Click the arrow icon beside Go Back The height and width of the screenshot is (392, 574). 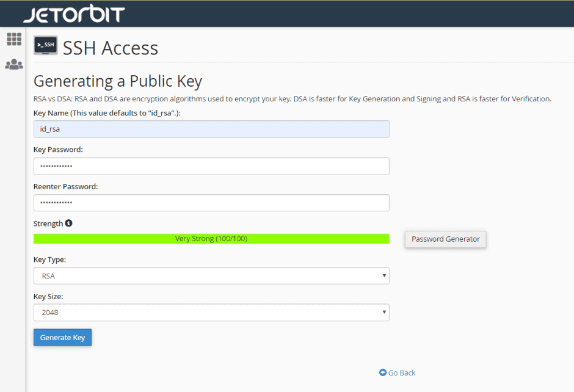(382, 372)
